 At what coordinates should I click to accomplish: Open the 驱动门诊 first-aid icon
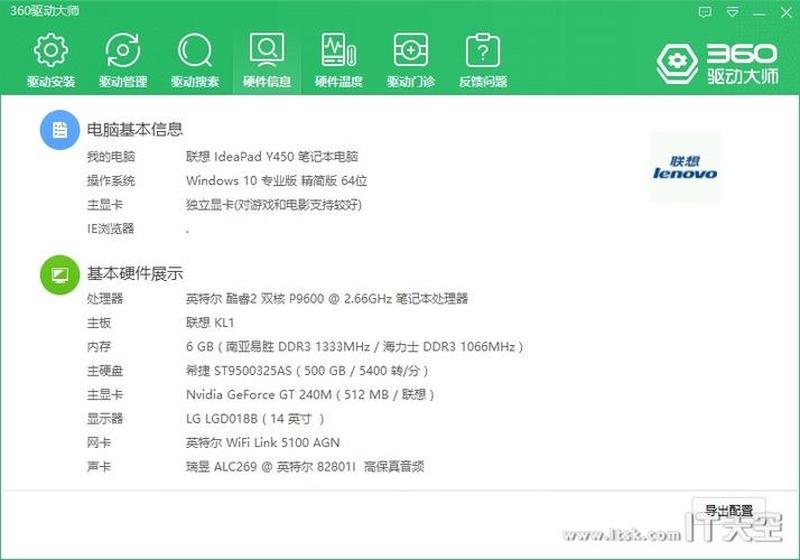pos(411,50)
